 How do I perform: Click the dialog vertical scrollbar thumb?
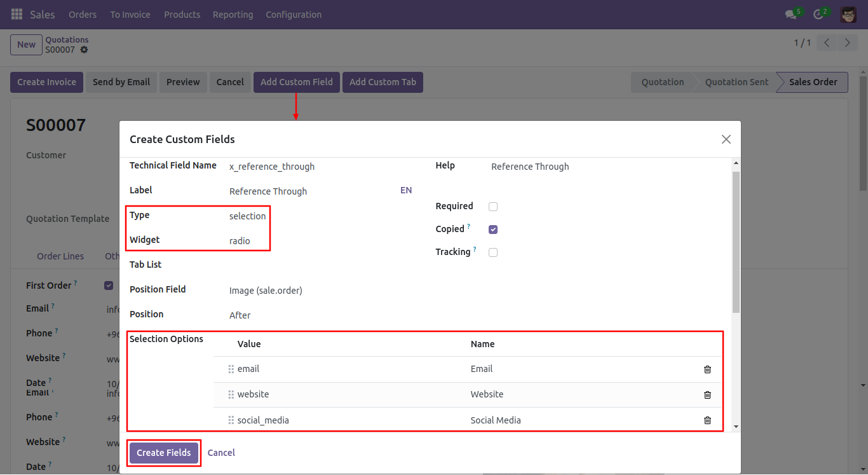pos(736,242)
